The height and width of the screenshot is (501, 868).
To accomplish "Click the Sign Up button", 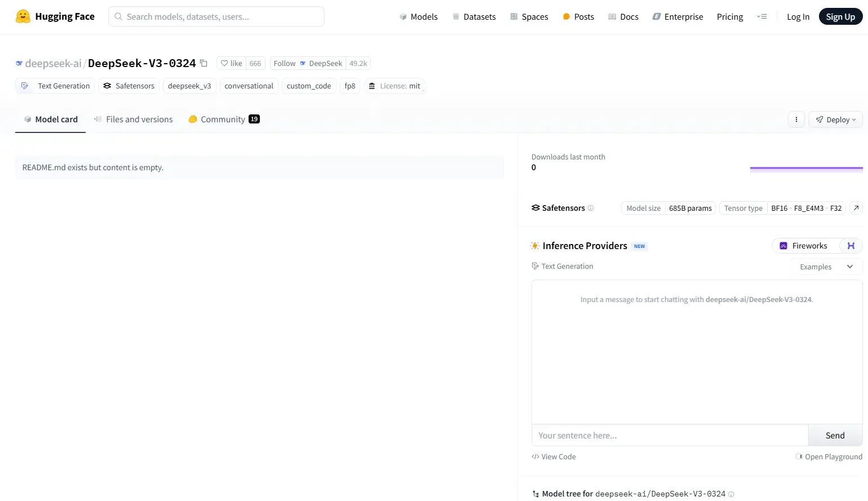I will coord(840,17).
